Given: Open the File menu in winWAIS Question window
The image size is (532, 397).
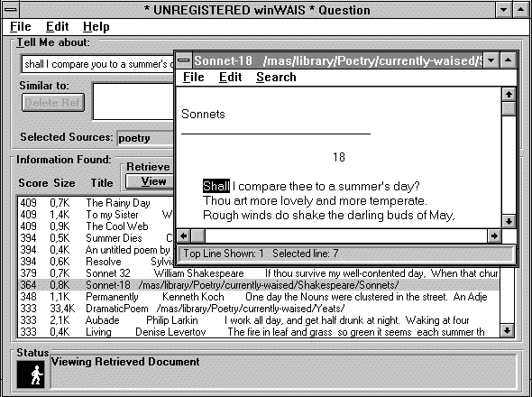Looking at the screenshot, I should (21, 26).
